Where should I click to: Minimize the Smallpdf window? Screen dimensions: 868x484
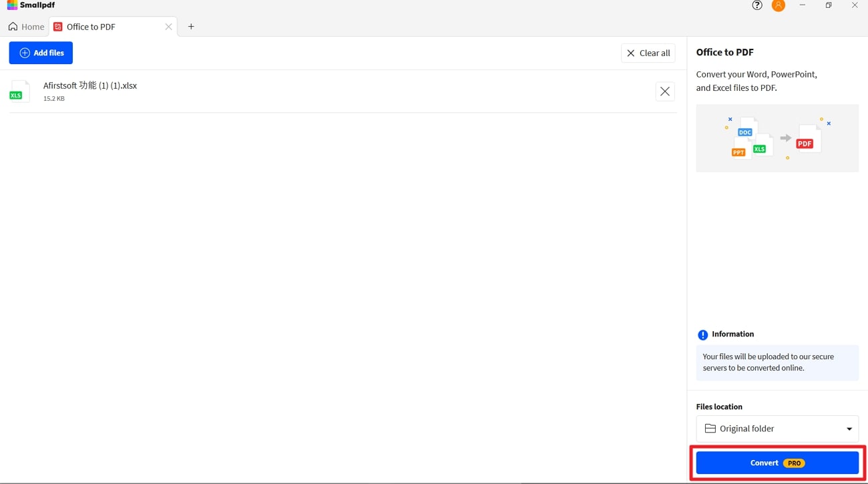(803, 5)
